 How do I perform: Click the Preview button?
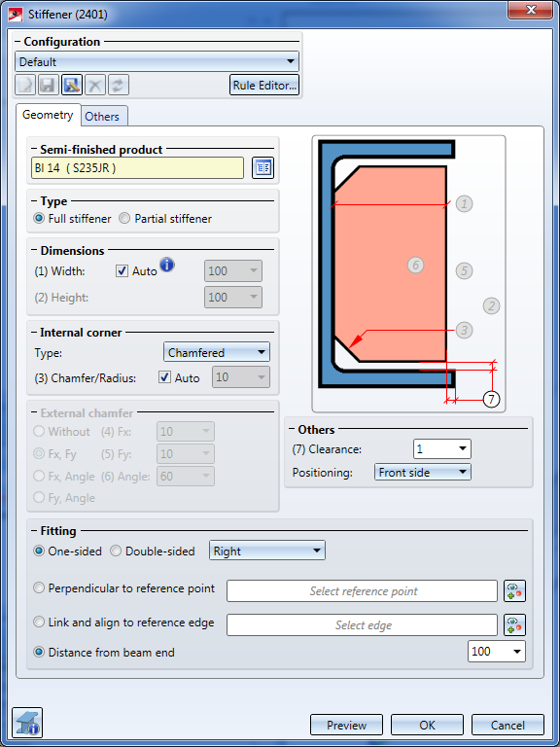pos(346,725)
